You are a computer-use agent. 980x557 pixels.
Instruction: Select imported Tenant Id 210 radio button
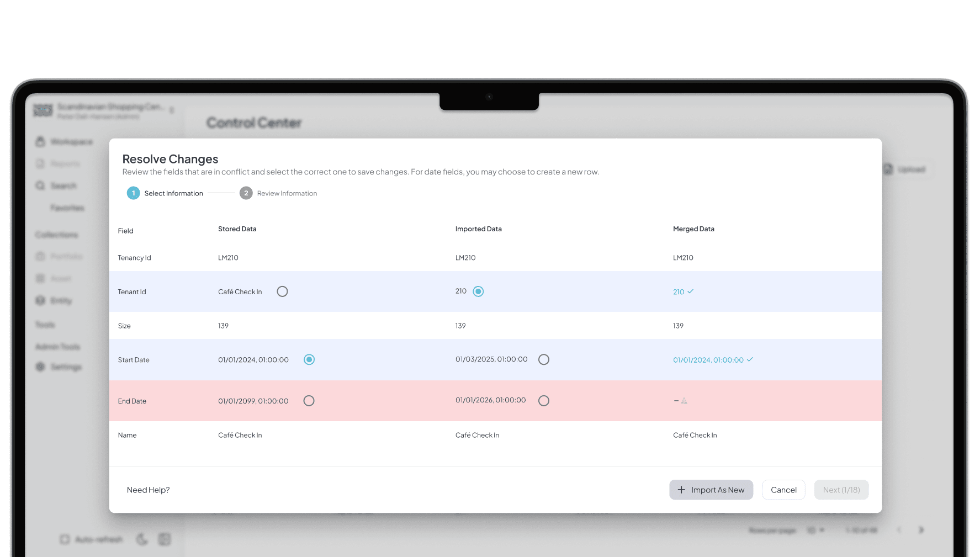click(x=478, y=291)
